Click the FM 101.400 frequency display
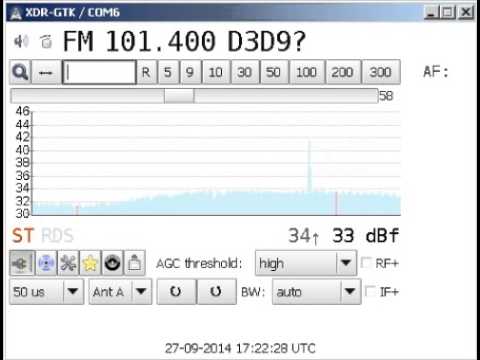The image size is (480, 360). (139, 42)
